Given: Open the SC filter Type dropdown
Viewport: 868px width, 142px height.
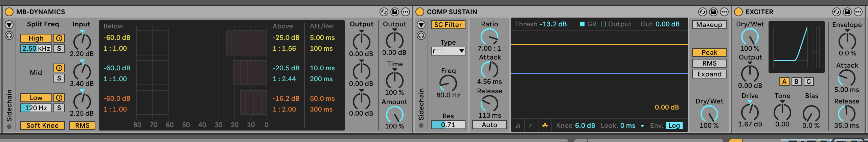Looking at the screenshot, I should (x=448, y=51).
